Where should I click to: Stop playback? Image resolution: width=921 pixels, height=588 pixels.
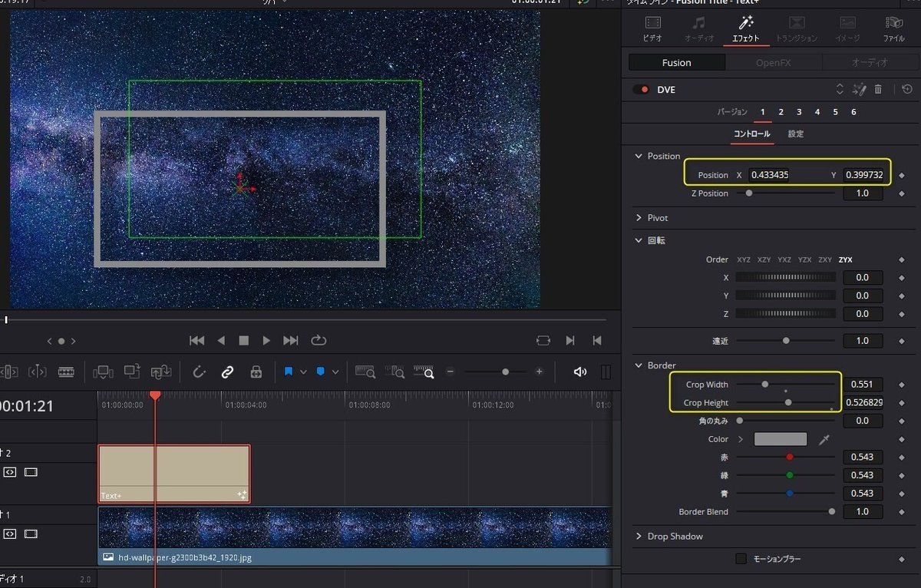244,340
